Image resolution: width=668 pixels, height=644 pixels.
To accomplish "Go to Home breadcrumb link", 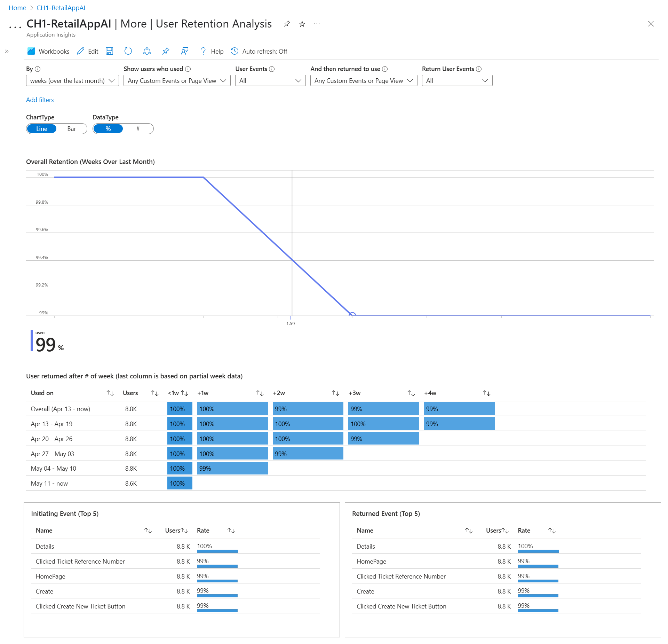I will tap(17, 8).
